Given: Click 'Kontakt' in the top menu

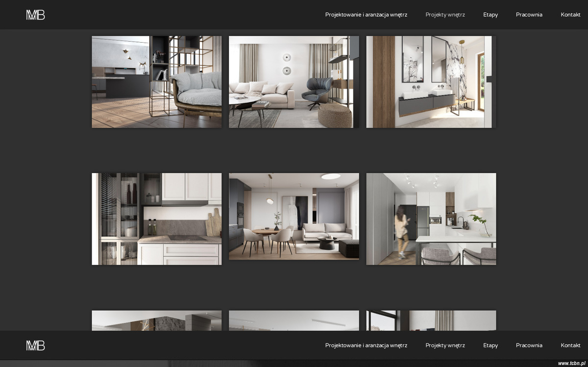Looking at the screenshot, I should click(570, 15).
